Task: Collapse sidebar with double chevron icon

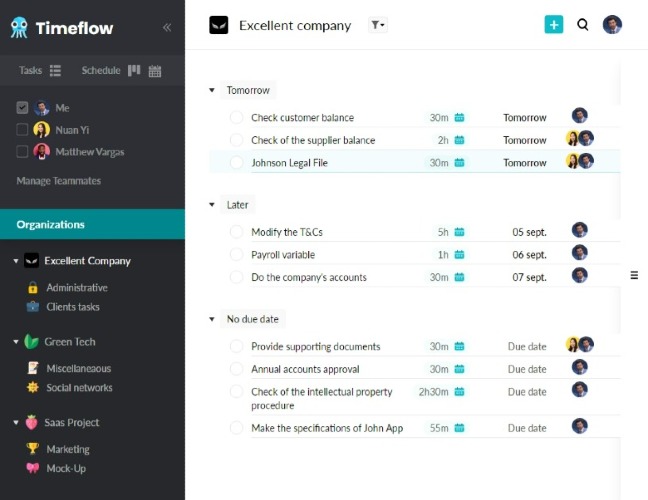Action: point(167,27)
